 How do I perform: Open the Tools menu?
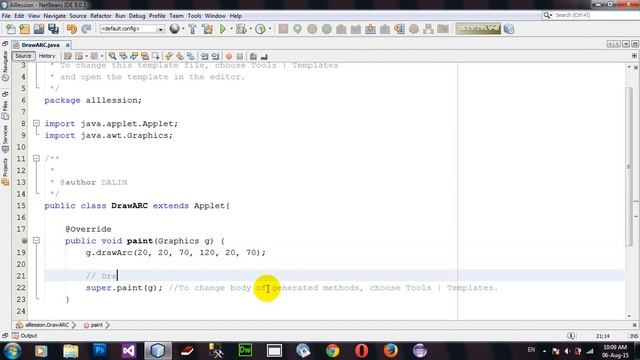coord(194,16)
